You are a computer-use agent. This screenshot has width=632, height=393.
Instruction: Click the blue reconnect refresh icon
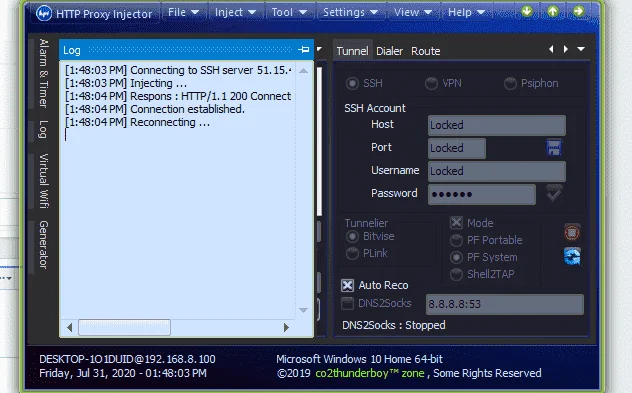tap(572, 256)
